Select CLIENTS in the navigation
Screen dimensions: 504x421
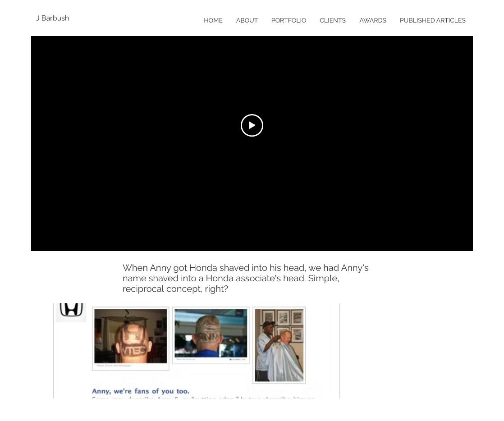click(333, 20)
